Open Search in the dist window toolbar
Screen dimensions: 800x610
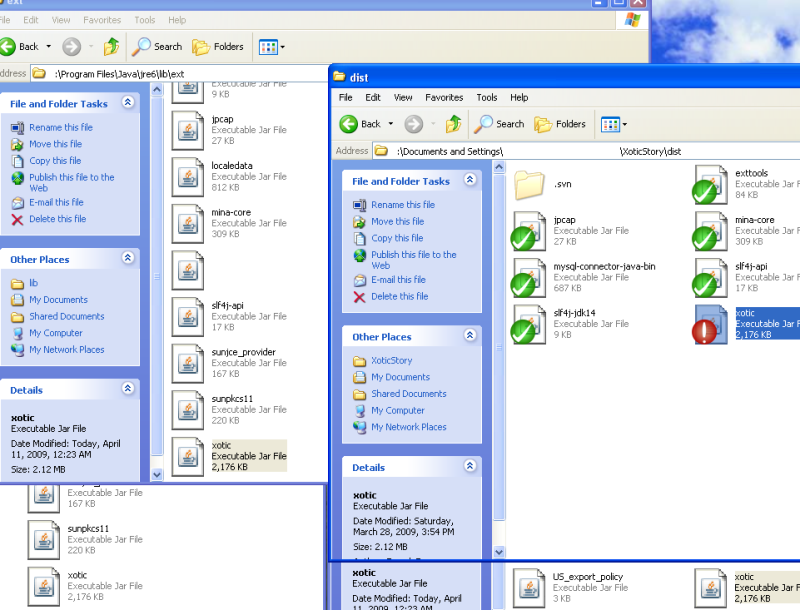[499, 124]
